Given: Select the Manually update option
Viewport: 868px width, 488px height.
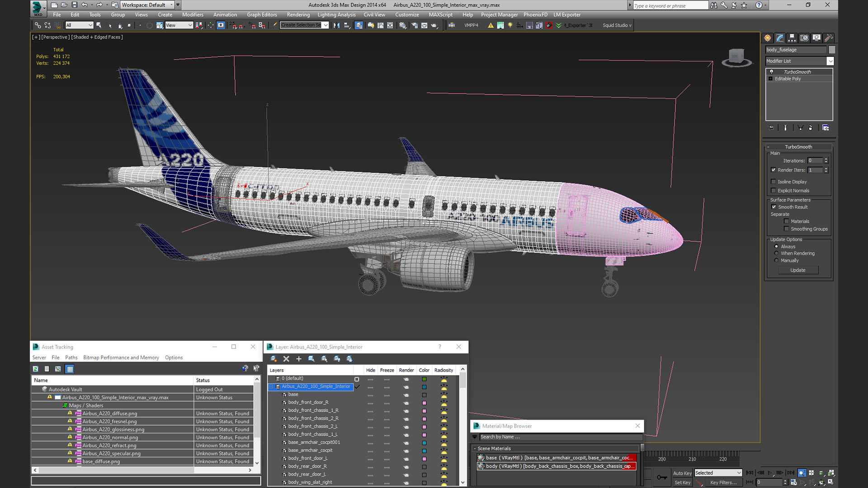Looking at the screenshot, I should [776, 261].
